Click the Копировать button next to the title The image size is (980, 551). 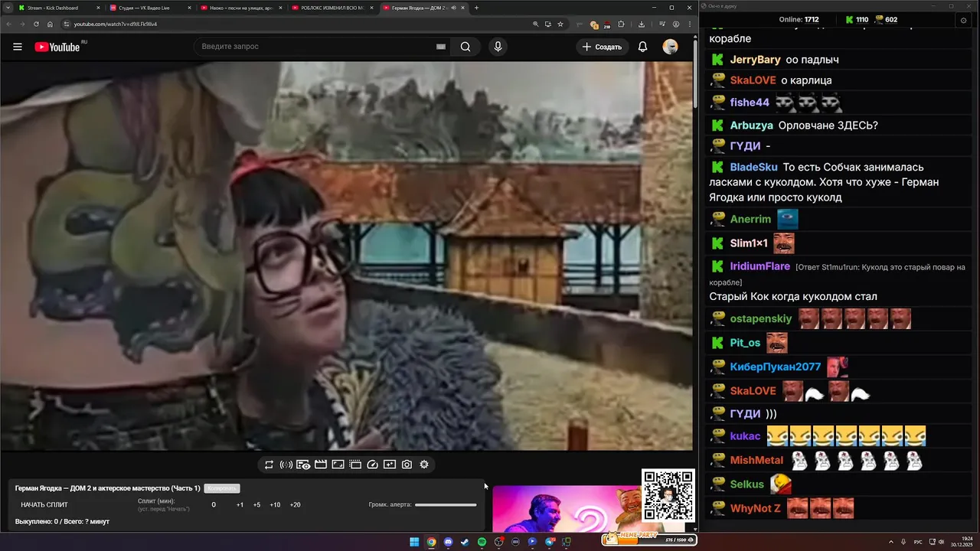pos(222,488)
